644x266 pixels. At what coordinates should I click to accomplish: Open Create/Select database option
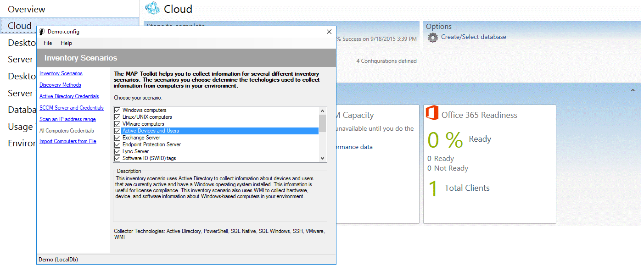coord(474,37)
